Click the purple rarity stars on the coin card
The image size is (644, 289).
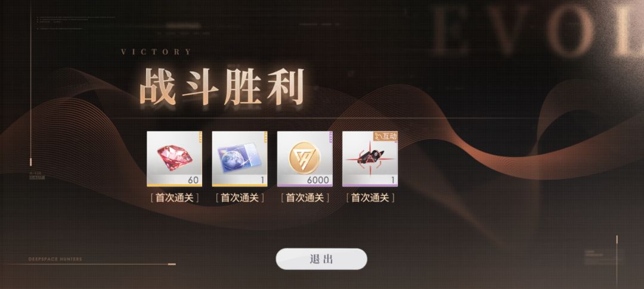click(x=331, y=137)
